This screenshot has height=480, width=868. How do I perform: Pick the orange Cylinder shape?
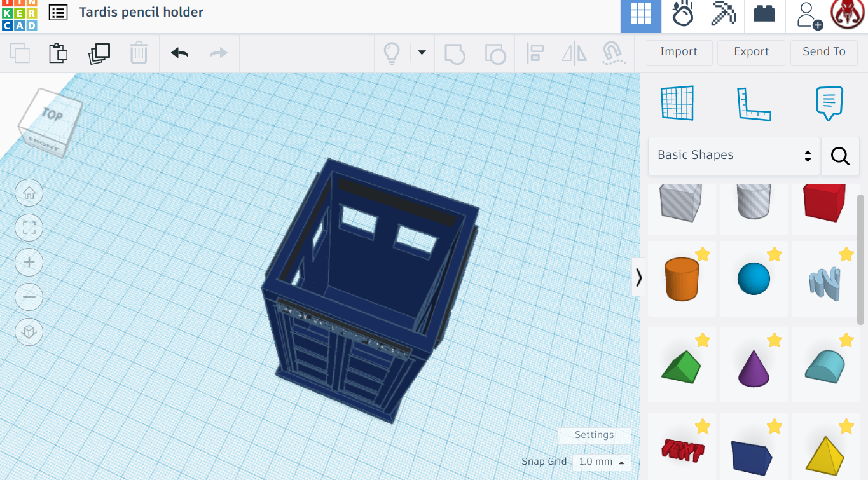681,279
